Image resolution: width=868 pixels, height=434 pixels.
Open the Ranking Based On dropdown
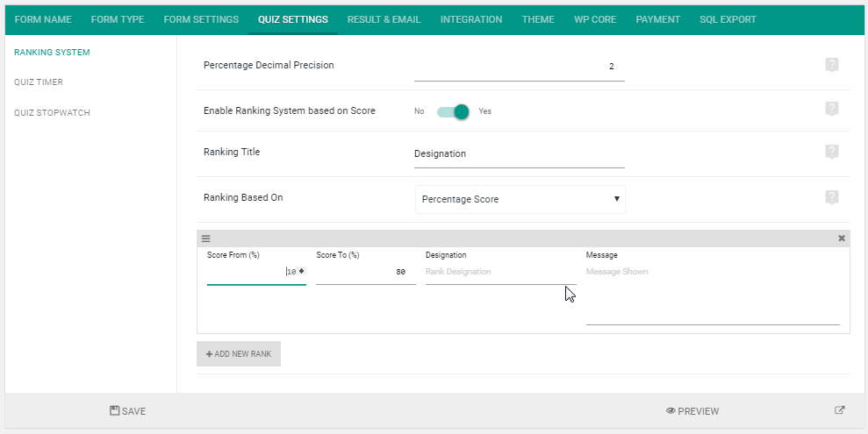tap(520, 199)
